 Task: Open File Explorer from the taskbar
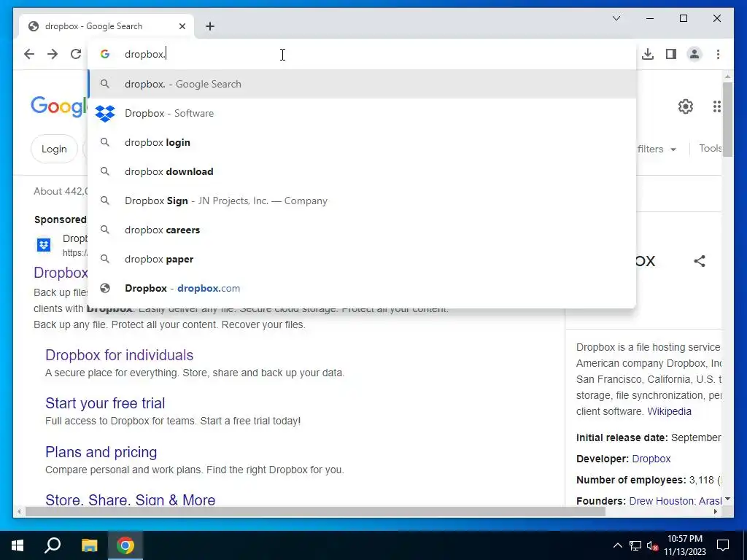(x=89, y=545)
